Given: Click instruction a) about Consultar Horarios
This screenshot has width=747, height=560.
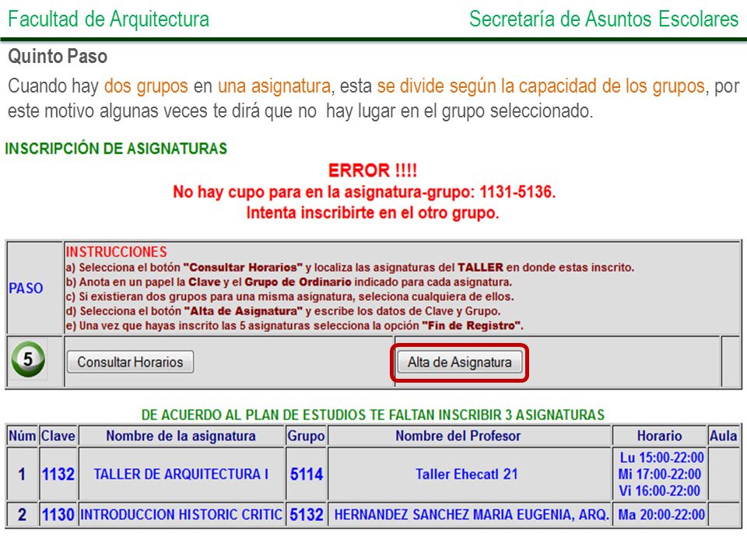Looking at the screenshot, I should (349, 268).
